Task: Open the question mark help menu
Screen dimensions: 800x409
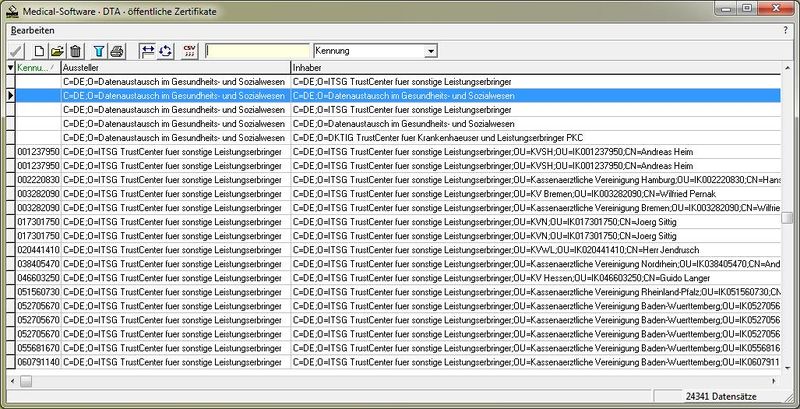Action: pos(785,30)
